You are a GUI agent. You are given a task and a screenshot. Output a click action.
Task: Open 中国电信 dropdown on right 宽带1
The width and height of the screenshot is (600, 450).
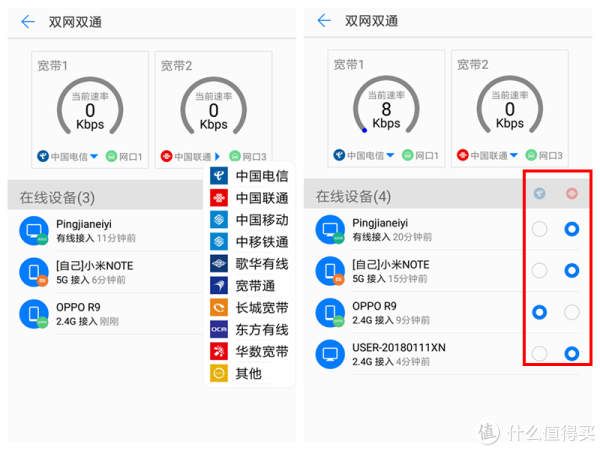coord(364,155)
